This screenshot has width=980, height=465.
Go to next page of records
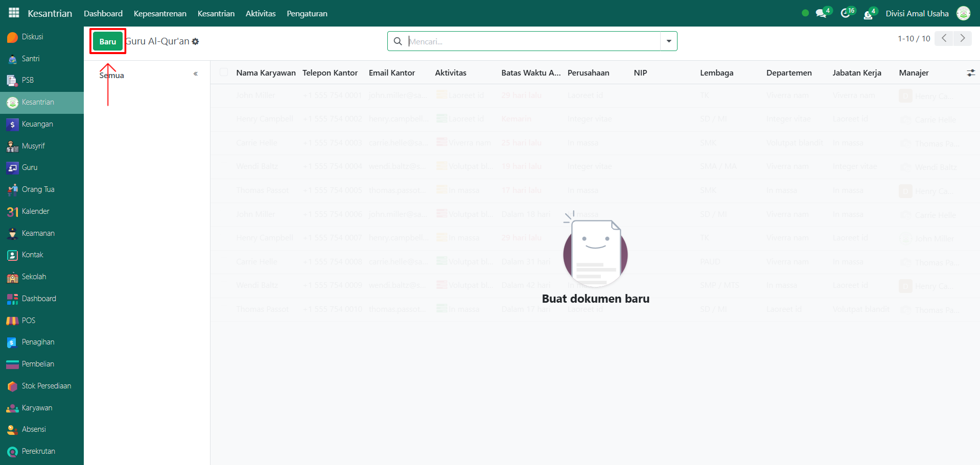pyautogui.click(x=963, y=38)
